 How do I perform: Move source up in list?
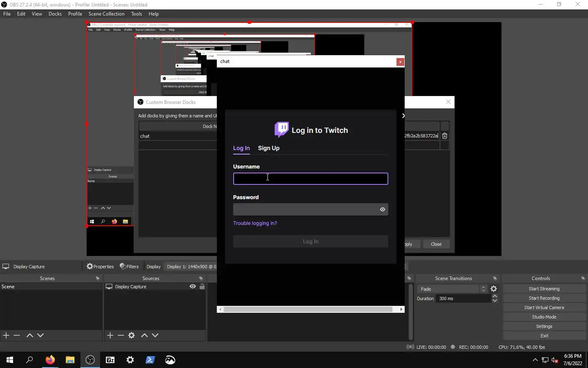[144, 335]
